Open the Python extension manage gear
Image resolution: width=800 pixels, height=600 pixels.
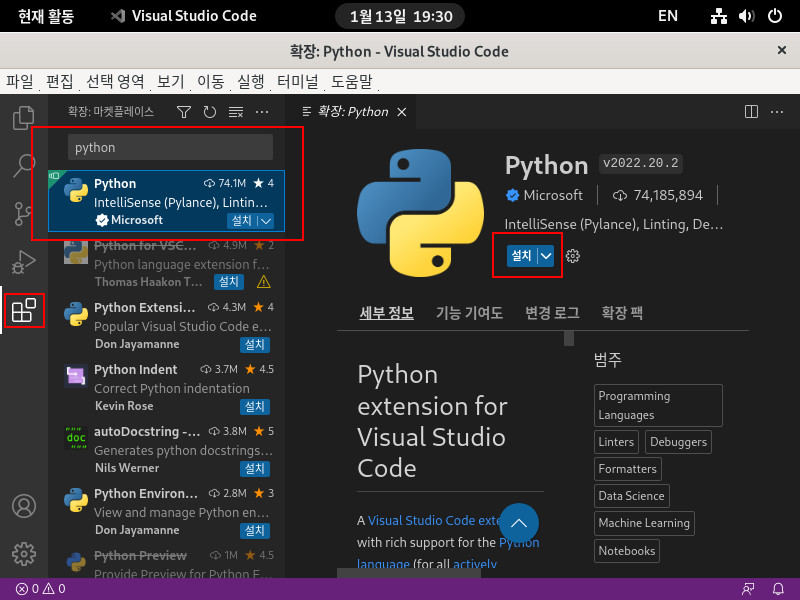point(572,256)
